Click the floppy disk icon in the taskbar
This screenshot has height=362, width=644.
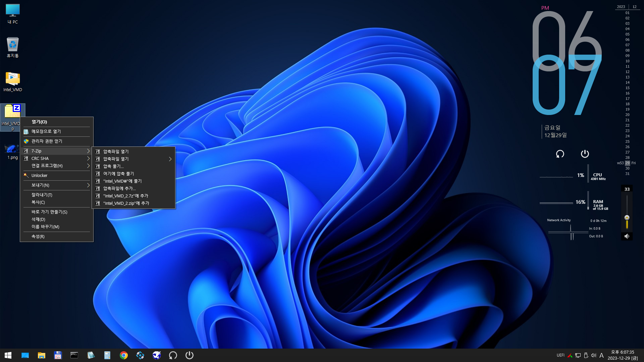58,355
